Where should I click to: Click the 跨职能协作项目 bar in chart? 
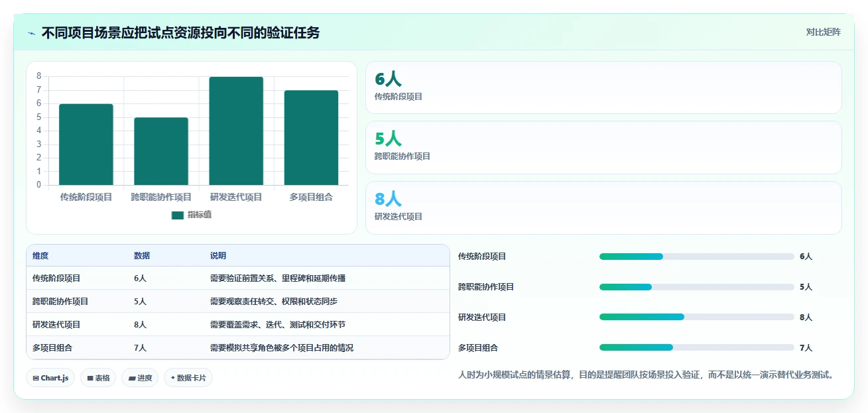pyautogui.click(x=161, y=151)
